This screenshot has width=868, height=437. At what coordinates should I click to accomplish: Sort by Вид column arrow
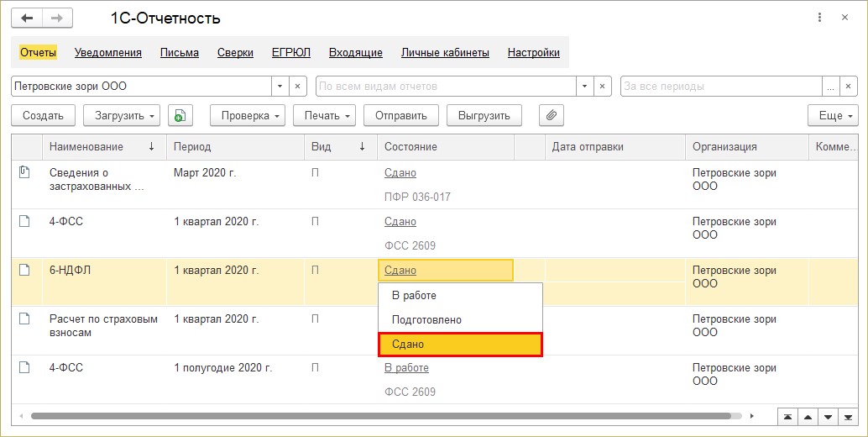pyautogui.click(x=362, y=147)
